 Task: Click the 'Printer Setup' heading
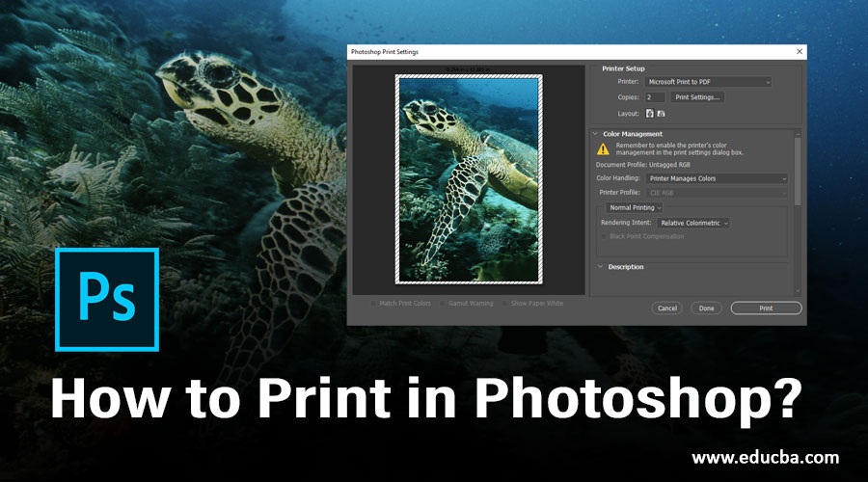tap(623, 68)
